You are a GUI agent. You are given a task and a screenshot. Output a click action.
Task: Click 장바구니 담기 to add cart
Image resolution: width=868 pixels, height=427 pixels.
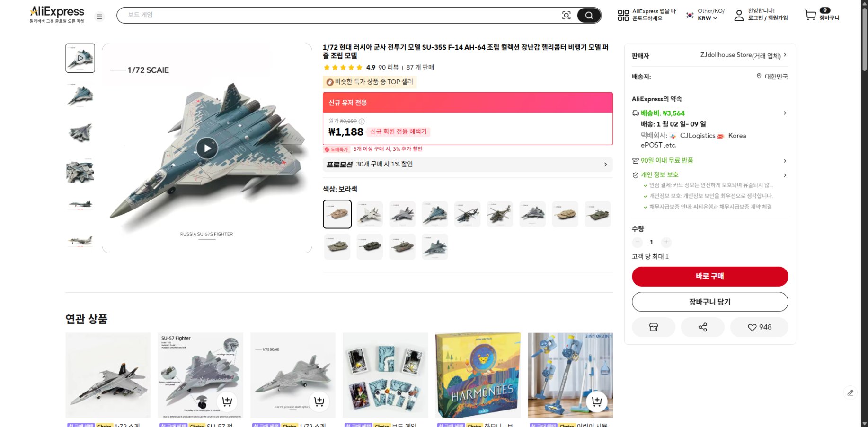click(x=709, y=302)
